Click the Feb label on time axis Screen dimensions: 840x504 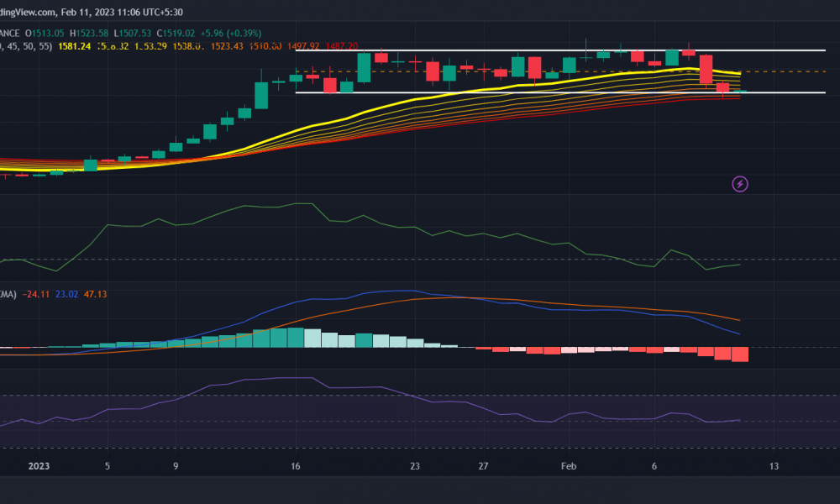[x=569, y=466]
